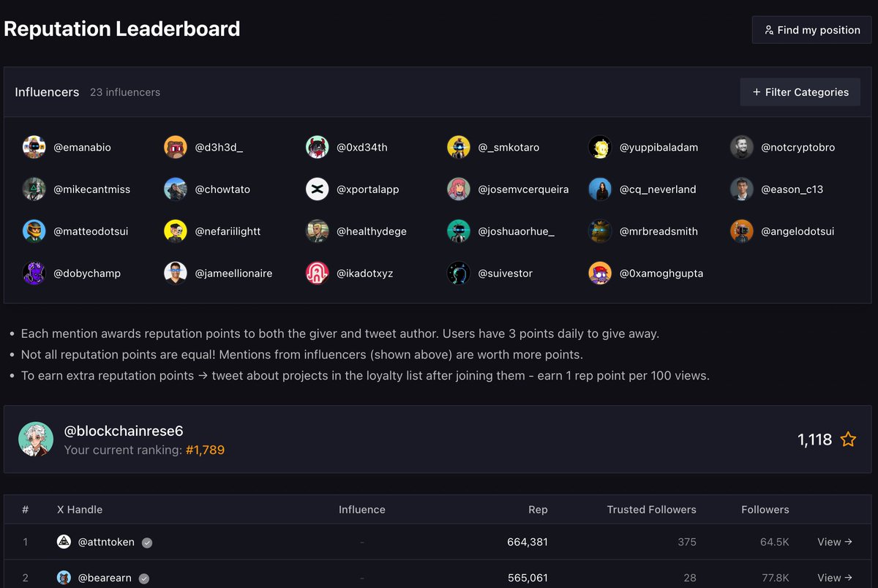The height and width of the screenshot is (588, 878).
Task: Click verified badge next to @bearearn
Action: point(144,578)
